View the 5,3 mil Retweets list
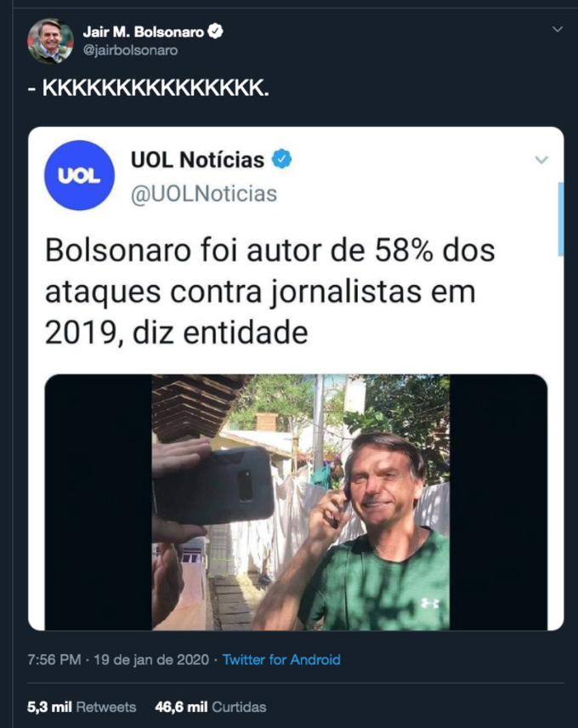578x728 pixels. tap(82, 707)
